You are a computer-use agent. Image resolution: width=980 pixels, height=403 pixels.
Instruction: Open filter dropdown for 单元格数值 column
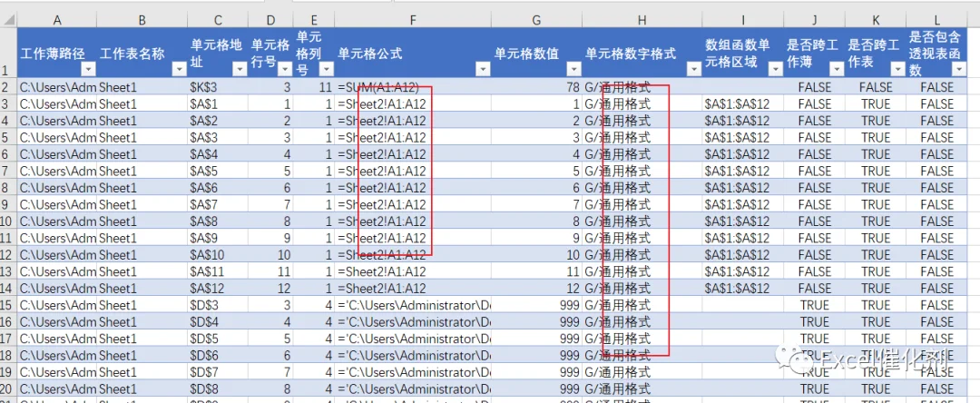click(x=573, y=69)
